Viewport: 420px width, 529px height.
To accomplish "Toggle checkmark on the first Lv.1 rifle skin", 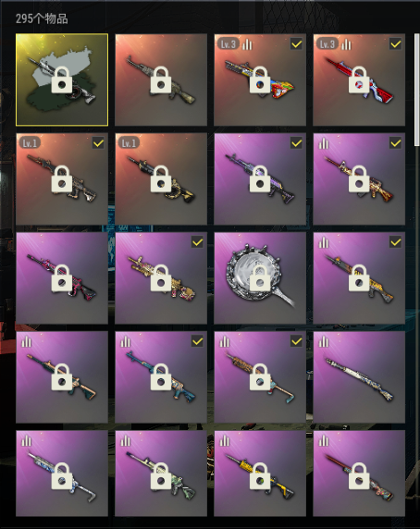I will (x=98, y=143).
